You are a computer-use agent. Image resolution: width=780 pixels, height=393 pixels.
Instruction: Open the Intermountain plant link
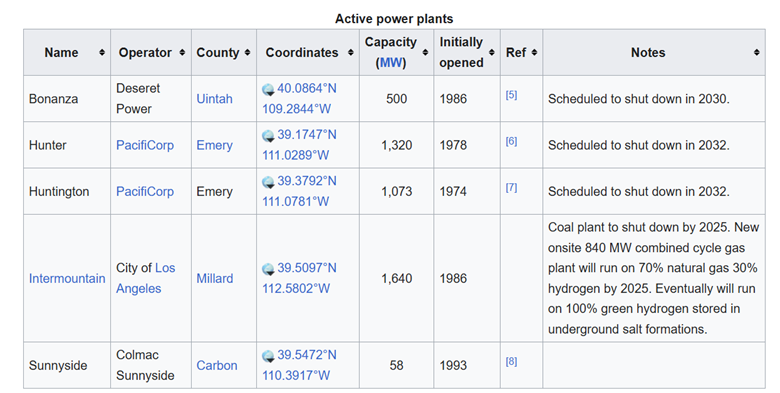pyautogui.click(x=67, y=278)
